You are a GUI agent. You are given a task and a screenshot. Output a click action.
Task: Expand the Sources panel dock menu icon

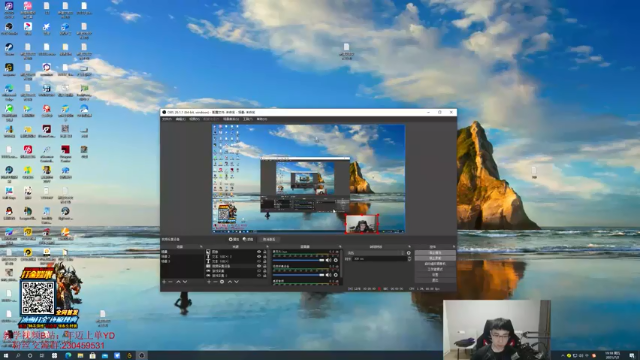point(267,247)
